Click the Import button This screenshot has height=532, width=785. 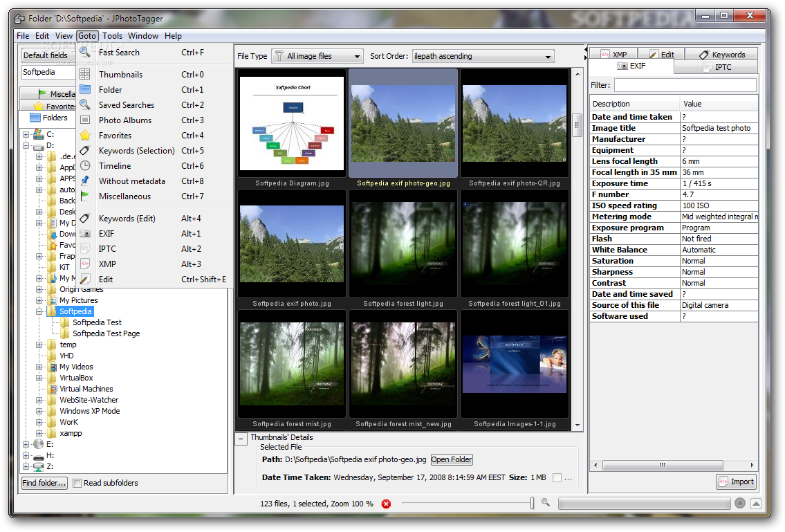tap(737, 482)
